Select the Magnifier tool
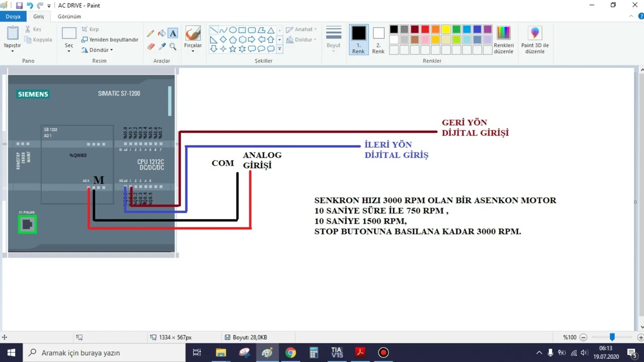 (173, 46)
